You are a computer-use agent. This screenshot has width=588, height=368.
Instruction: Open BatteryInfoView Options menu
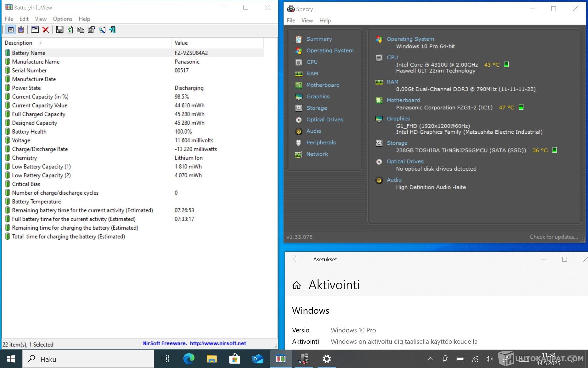[x=62, y=19]
